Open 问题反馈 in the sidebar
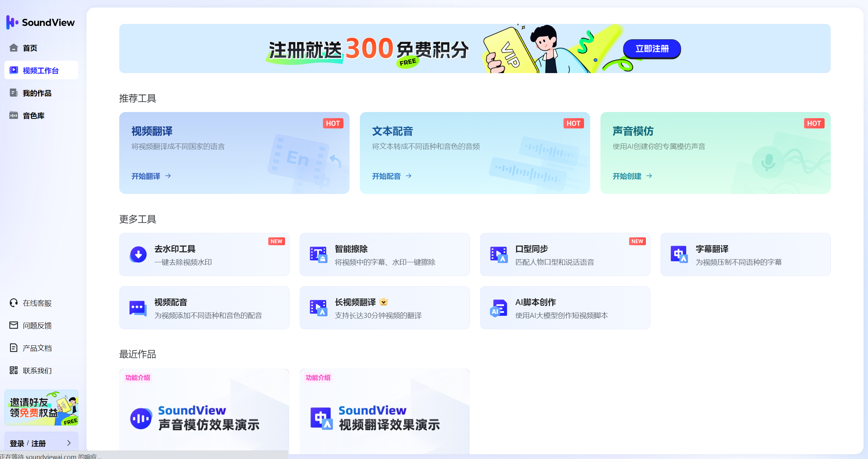868x459 pixels. (x=41, y=325)
